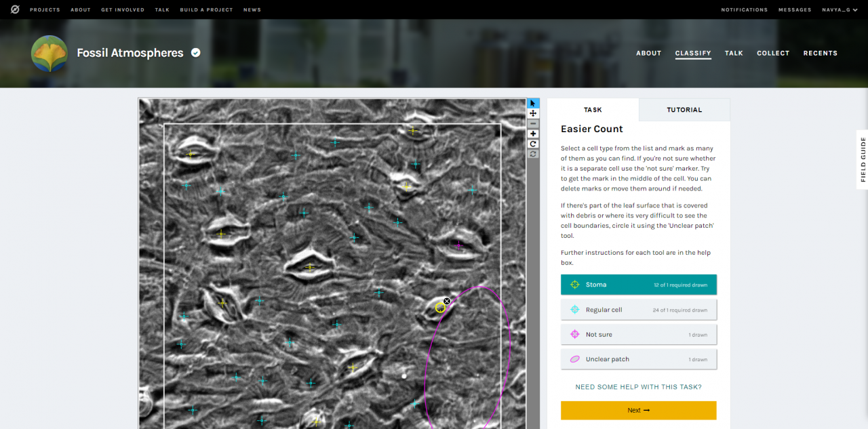Open Build a Project link

(206, 9)
